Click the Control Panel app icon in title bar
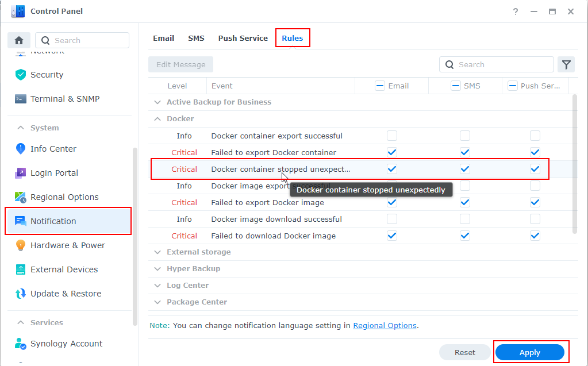Image resolution: width=588 pixels, height=366 pixels. point(18,11)
